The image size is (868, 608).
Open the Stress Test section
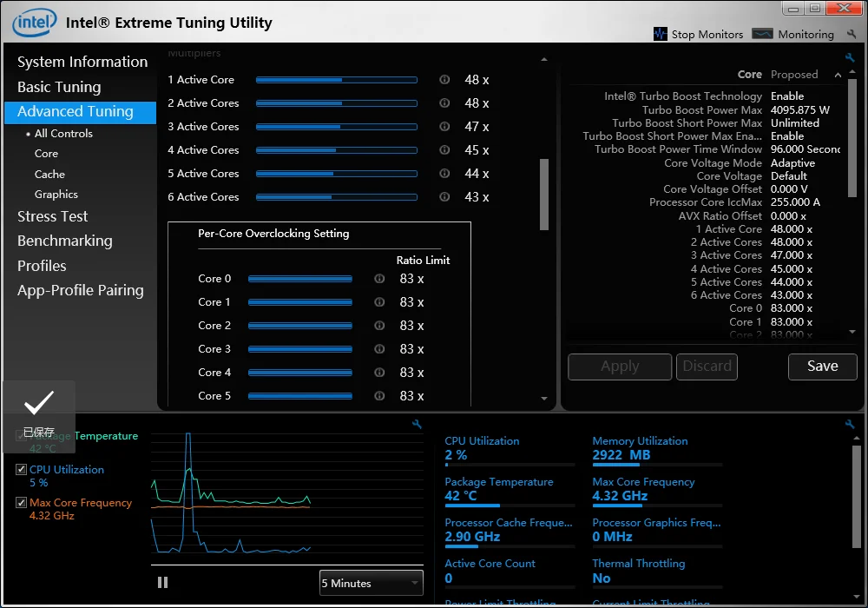[x=53, y=216]
